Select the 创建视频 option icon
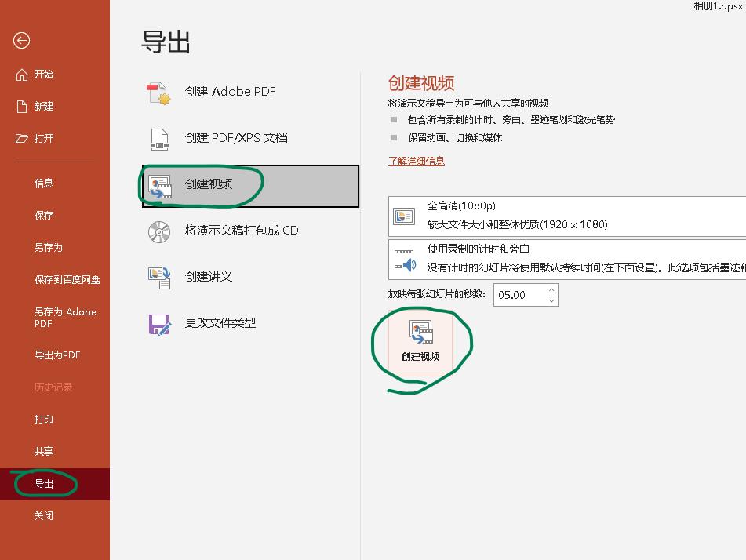 pyautogui.click(x=158, y=184)
